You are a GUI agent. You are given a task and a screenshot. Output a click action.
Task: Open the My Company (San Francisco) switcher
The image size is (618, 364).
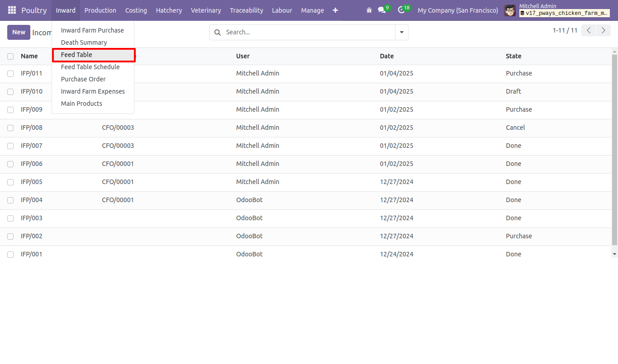point(458,10)
